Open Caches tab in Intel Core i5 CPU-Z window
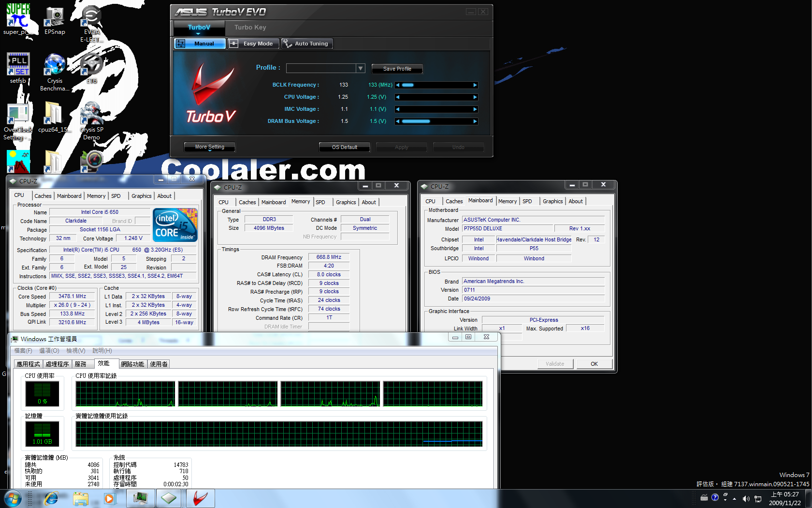Image resolution: width=812 pixels, height=508 pixels. [43, 196]
